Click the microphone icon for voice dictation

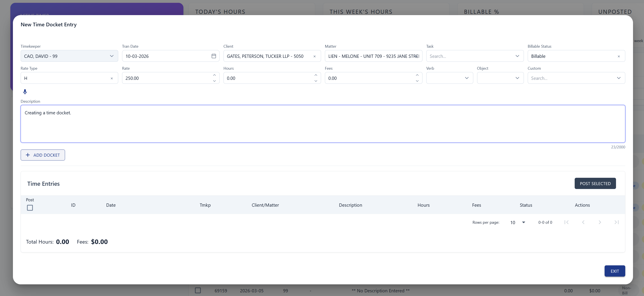[x=25, y=92]
